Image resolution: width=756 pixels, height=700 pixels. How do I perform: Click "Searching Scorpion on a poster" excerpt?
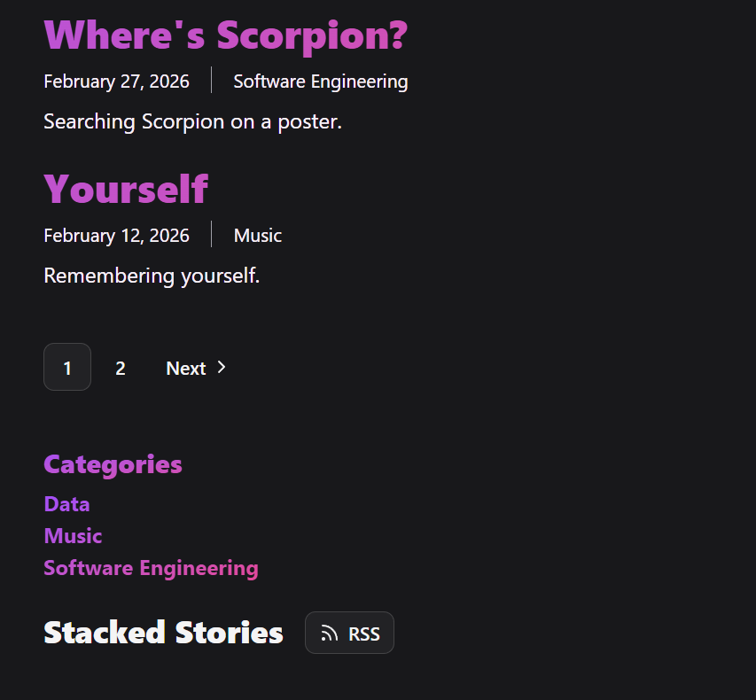tap(193, 121)
